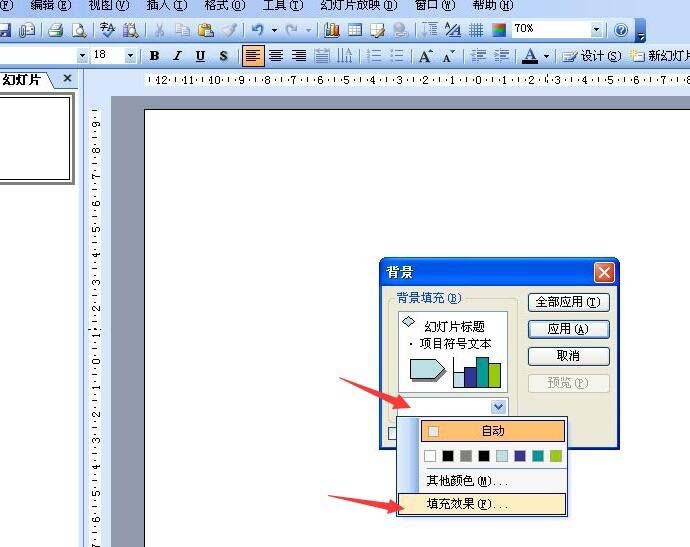The image size is (690, 547).
Task: Pick the gray color swatch
Action: pos(466,455)
